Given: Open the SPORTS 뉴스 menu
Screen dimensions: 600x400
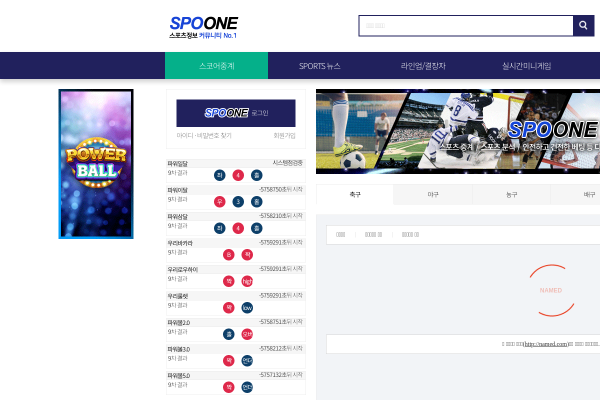Looking at the screenshot, I should (x=320, y=66).
